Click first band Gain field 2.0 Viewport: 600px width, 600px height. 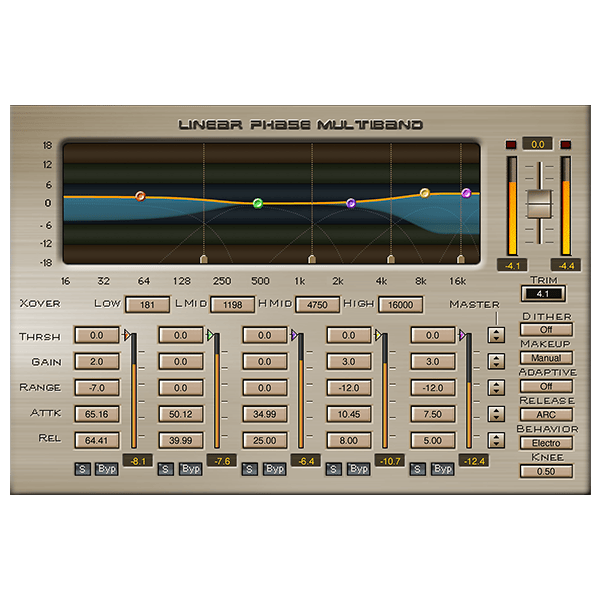97,361
